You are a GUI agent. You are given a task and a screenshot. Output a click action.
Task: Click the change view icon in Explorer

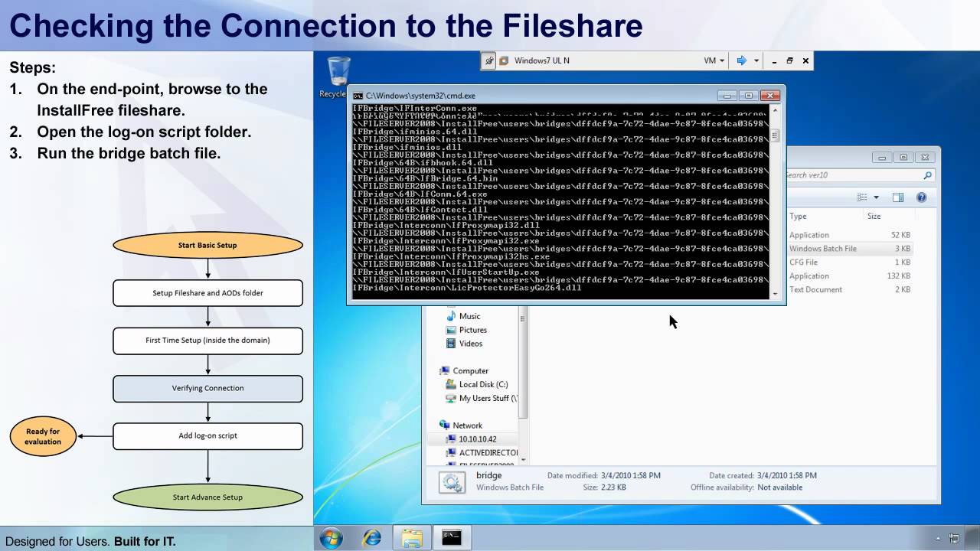(862, 197)
